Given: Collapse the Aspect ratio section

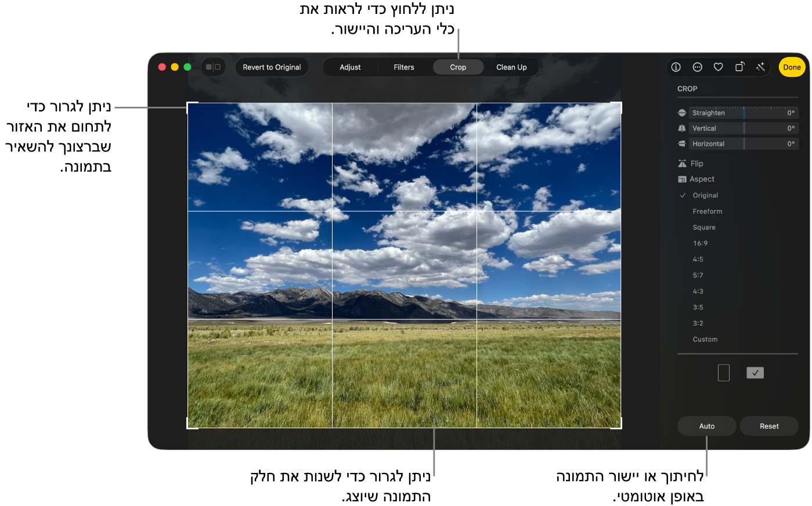Looking at the screenshot, I should (x=696, y=179).
